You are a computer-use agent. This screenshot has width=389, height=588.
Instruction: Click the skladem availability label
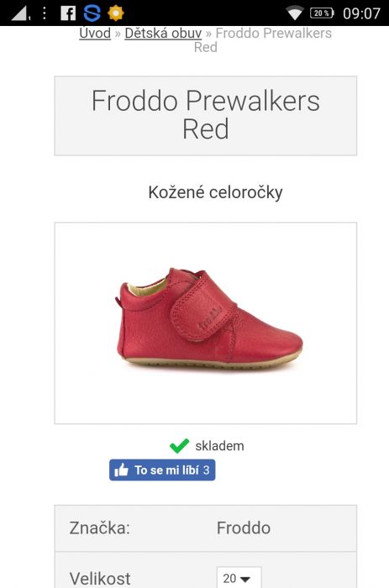[219, 446]
